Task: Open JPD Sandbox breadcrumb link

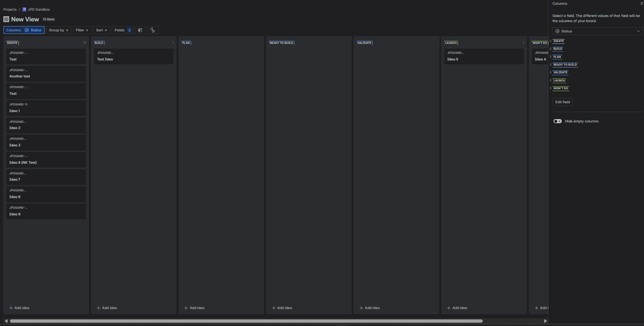Action: pyautogui.click(x=39, y=10)
